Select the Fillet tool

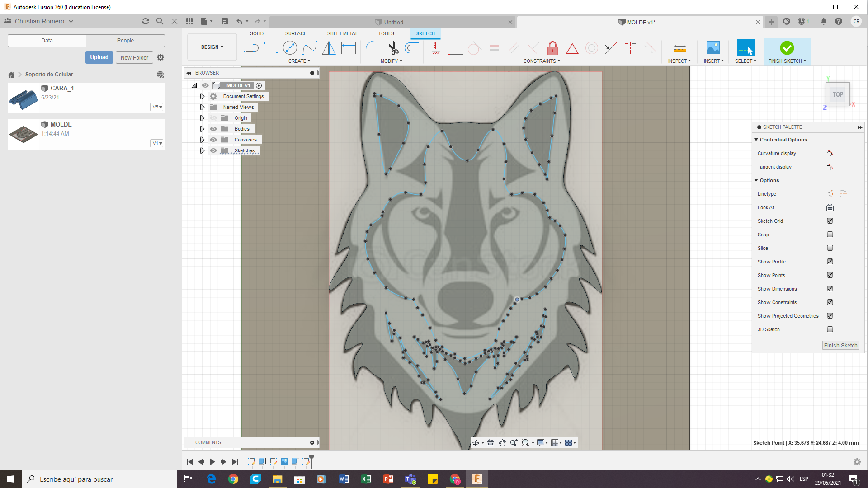click(x=372, y=48)
